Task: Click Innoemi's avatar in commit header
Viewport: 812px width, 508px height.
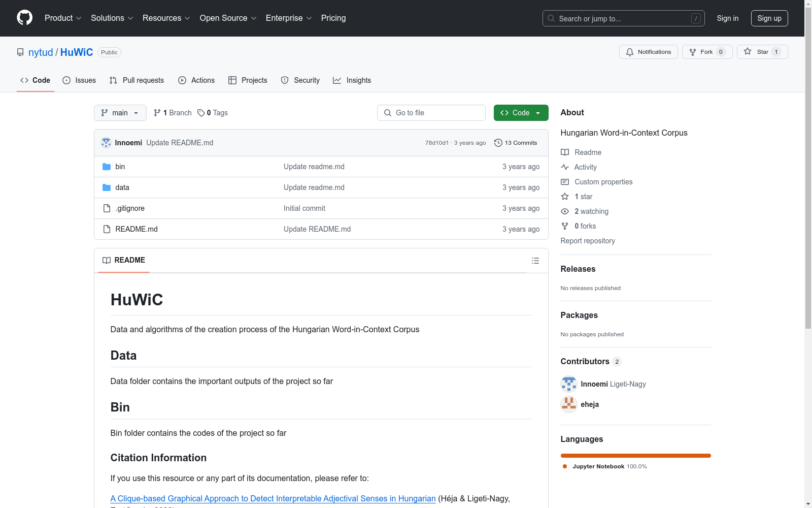Action: coord(106,143)
